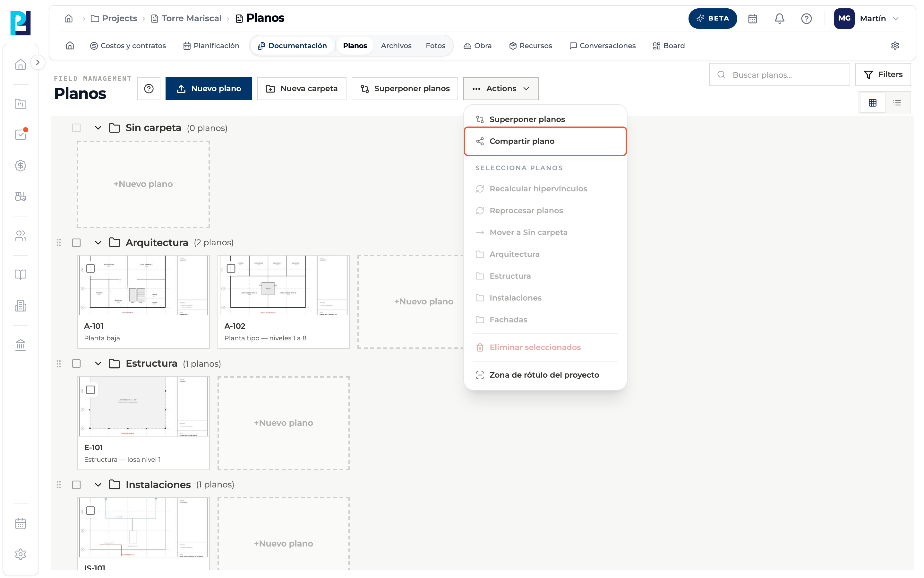Open the Filters button
The width and height of the screenshot is (924, 578).
coord(883,74)
